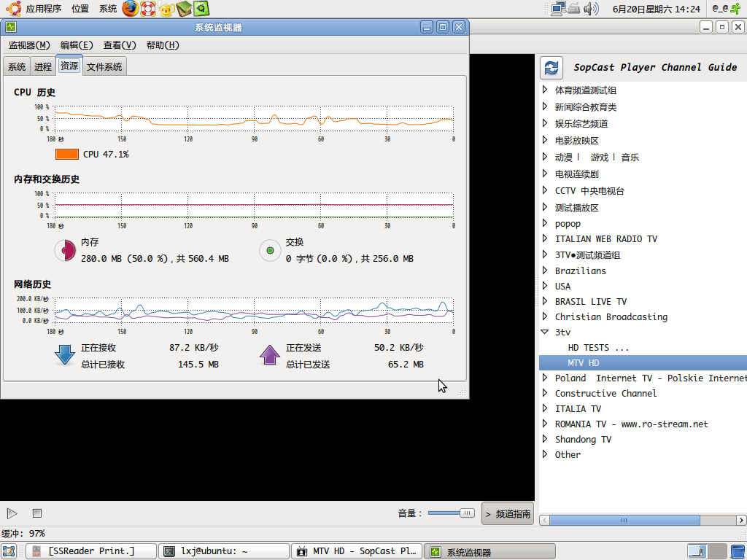Click the scrollbar right arrow in channel guide
The height and width of the screenshot is (560, 747).
741,520
